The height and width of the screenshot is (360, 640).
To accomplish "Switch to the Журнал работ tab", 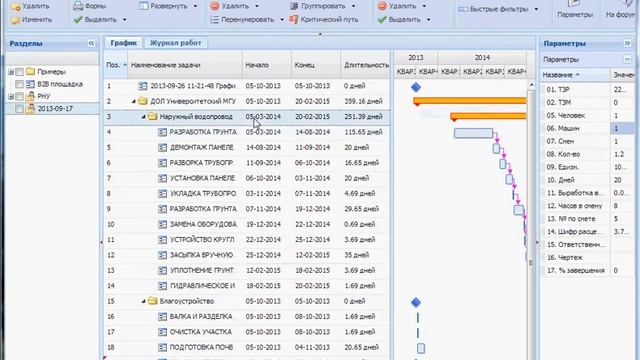I will pyautogui.click(x=176, y=43).
